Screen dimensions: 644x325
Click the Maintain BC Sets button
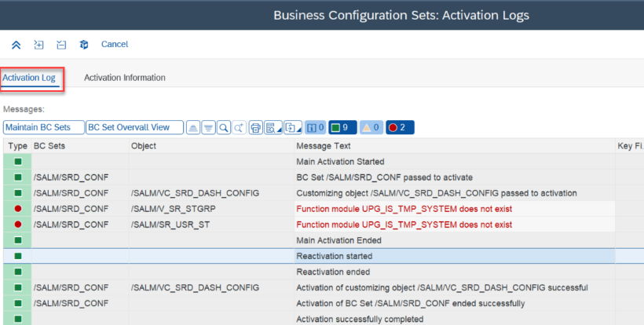coord(43,128)
